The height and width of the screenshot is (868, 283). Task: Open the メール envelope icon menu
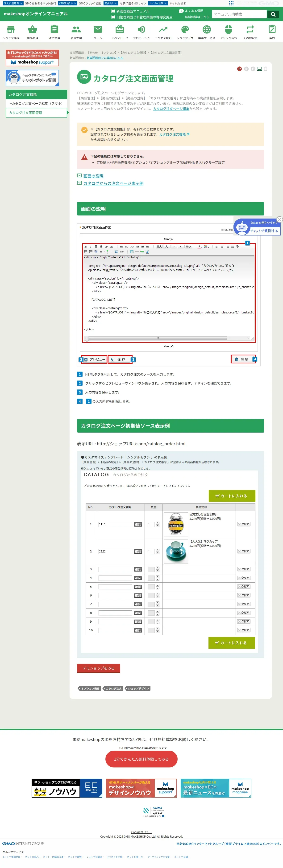pos(98,32)
